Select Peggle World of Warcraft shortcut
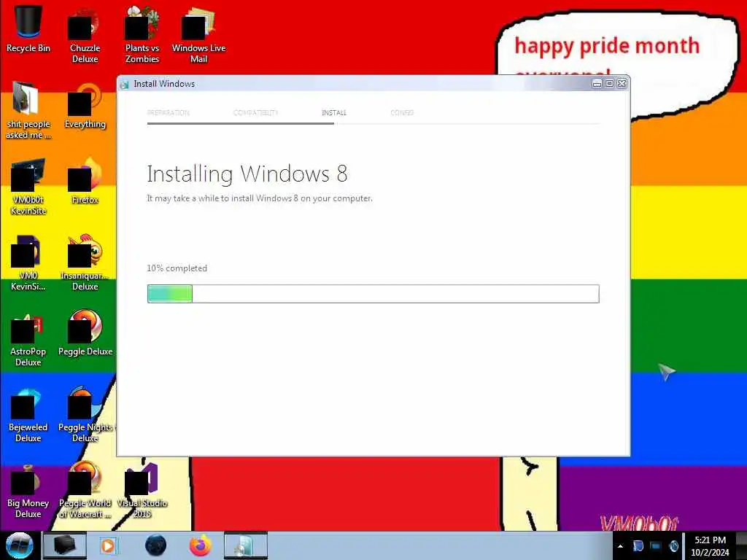The height and width of the screenshot is (560, 747). point(85,491)
